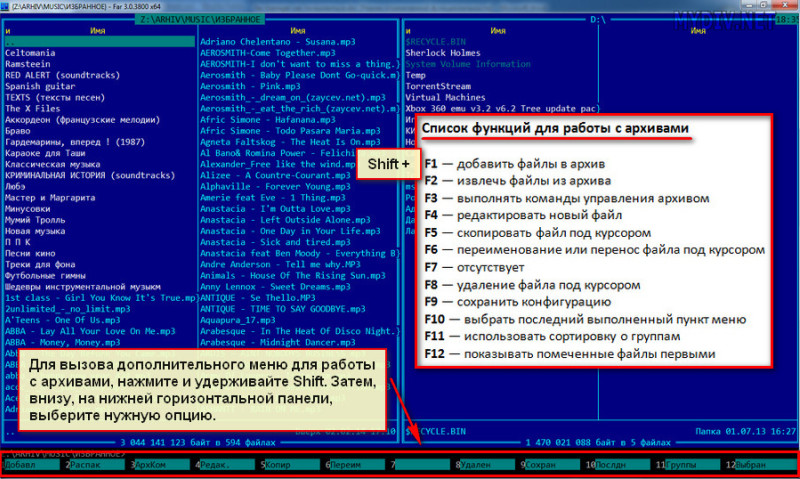800x479 pixels.
Task: Select Sherlock Holmes folder on D:\
Action: click(443, 53)
